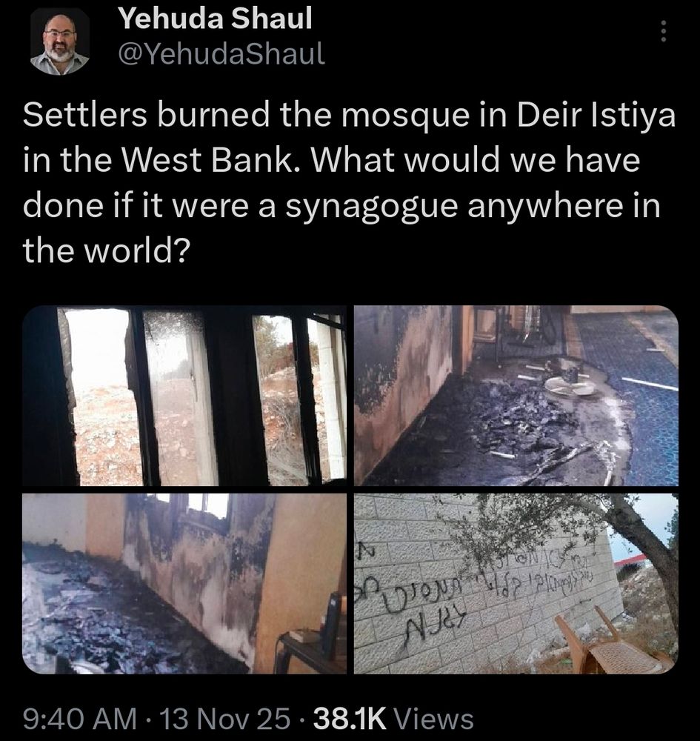
Task: Click the 9:40 AM timestamp
Action: click(80, 719)
